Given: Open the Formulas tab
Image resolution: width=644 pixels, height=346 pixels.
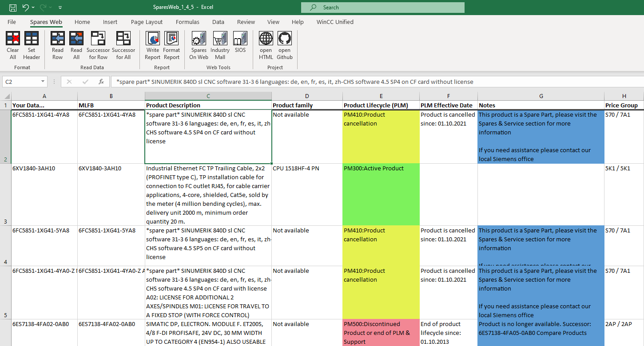Looking at the screenshot, I should click(x=187, y=22).
